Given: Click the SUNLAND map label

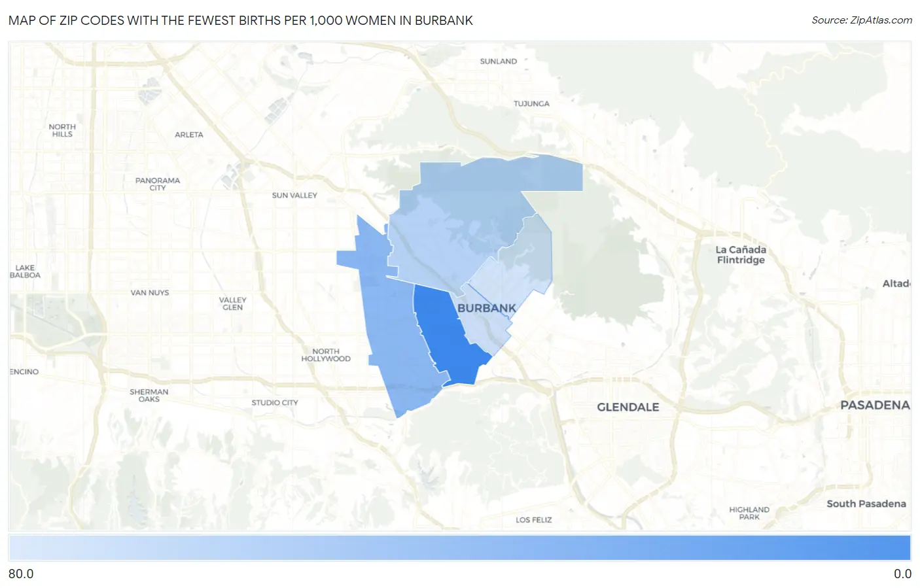Looking at the screenshot, I should [499, 61].
